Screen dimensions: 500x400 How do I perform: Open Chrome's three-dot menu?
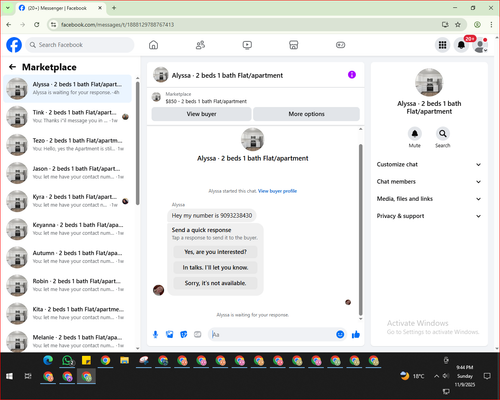point(491,25)
